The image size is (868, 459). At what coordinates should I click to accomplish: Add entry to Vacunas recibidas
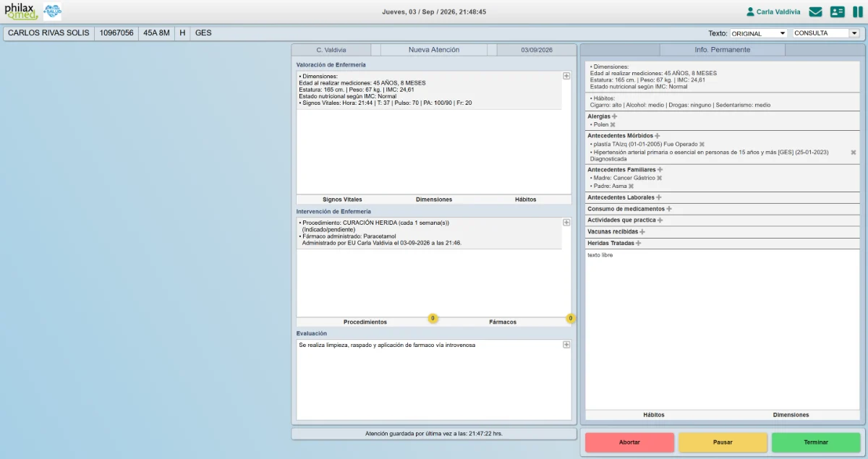point(642,232)
